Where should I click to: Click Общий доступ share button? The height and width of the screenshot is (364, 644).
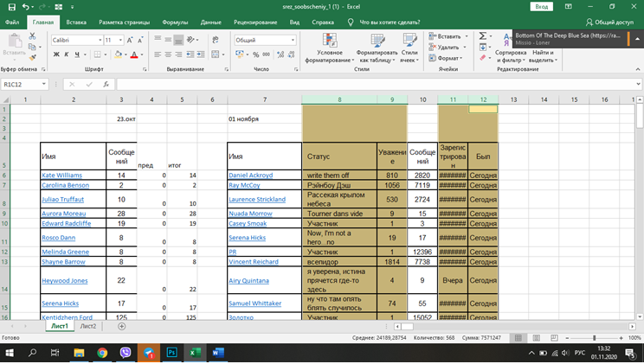click(x=610, y=22)
